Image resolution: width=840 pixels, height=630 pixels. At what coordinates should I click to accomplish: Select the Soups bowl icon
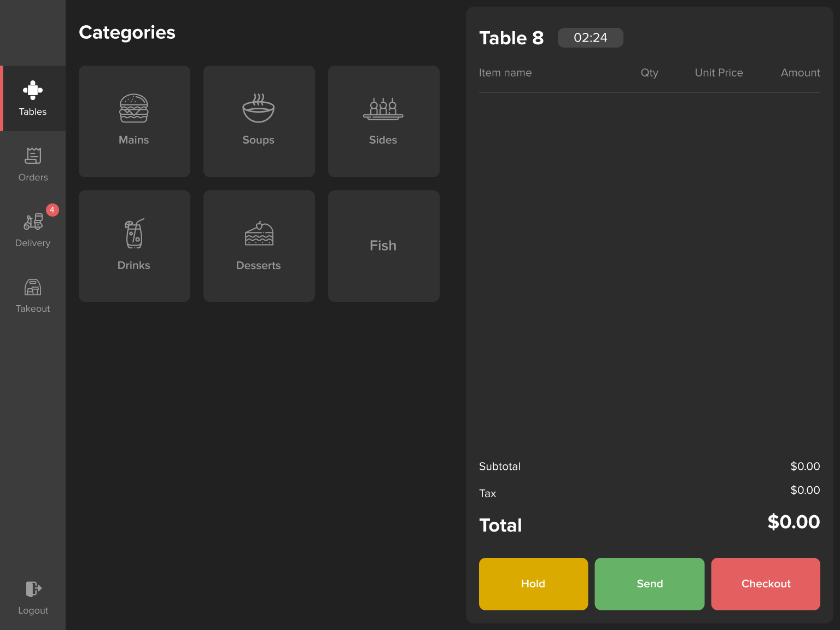coord(259,108)
